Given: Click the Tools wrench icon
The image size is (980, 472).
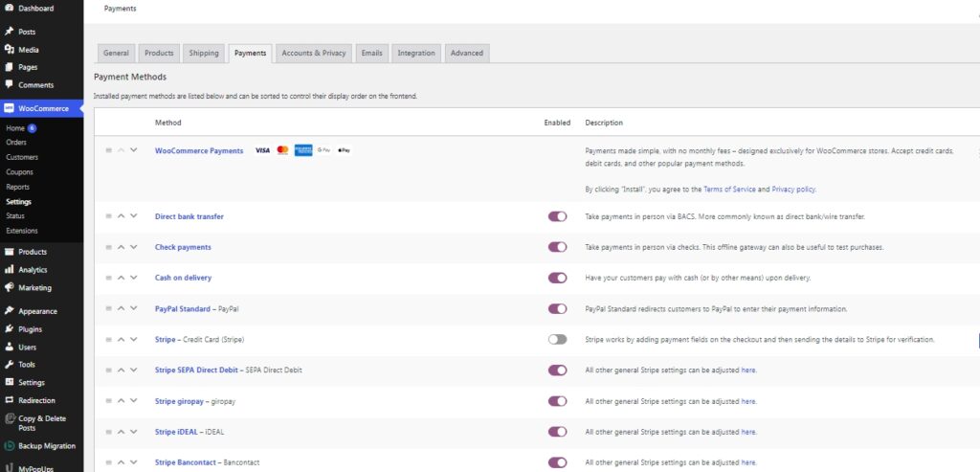Looking at the screenshot, I should [x=9, y=365].
